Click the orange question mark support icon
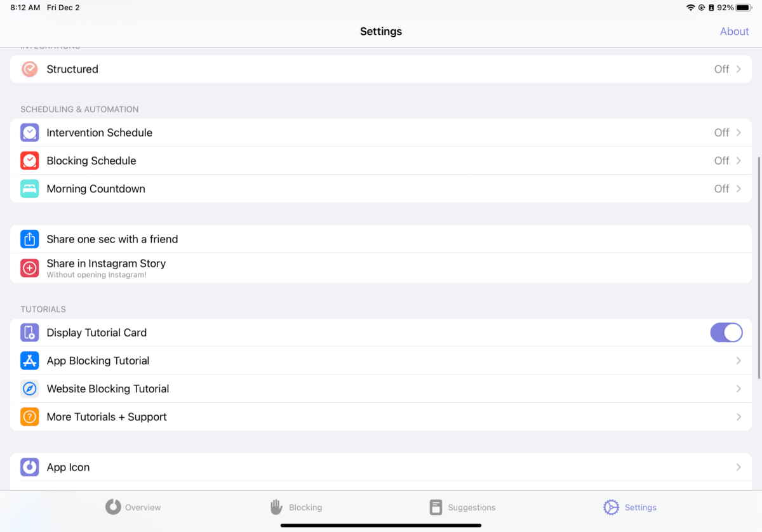762x532 pixels. click(30, 416)
